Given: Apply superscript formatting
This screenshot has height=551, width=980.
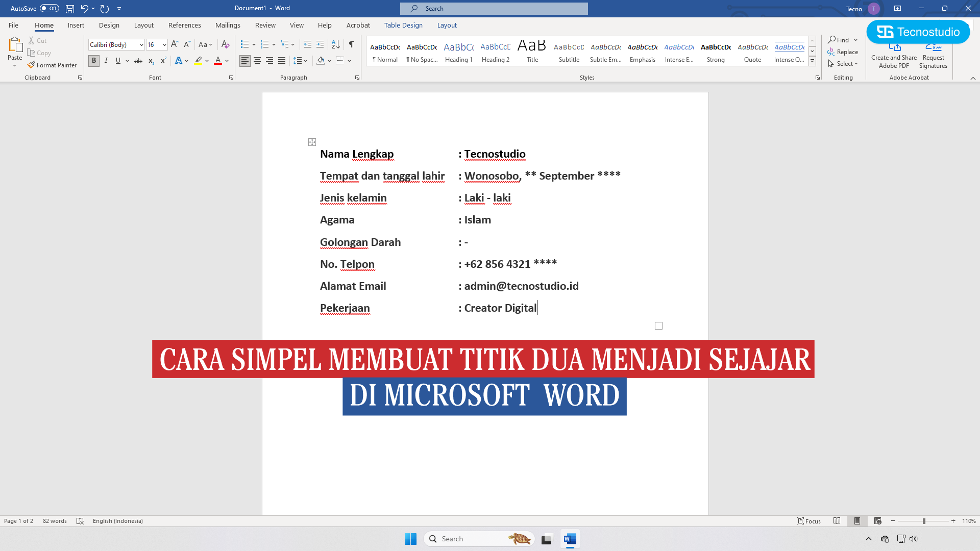Looking at the screenshot, I should pyautogui.click(x=163, y=61).
